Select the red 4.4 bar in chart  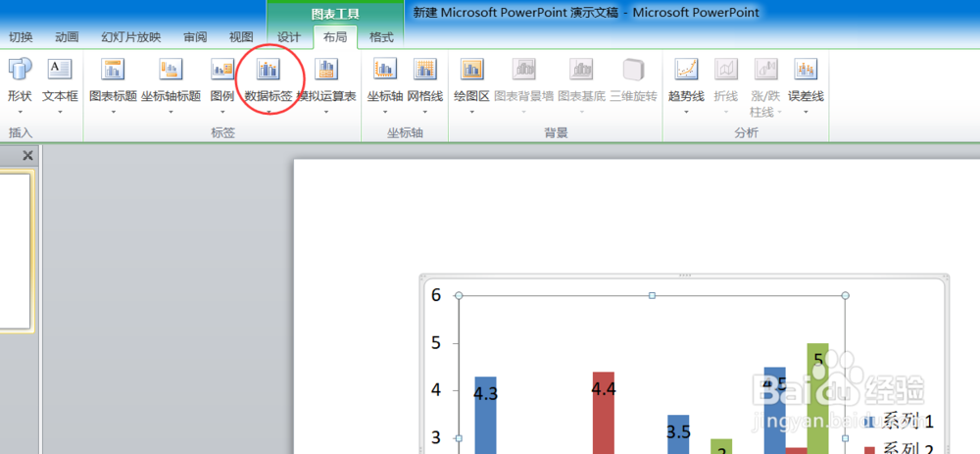point(604,413)
